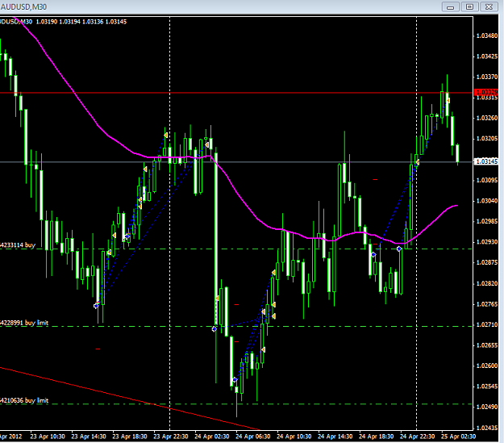
Task: Maximize the AUDUSD,M30 chart window
Action: [469, 6]
